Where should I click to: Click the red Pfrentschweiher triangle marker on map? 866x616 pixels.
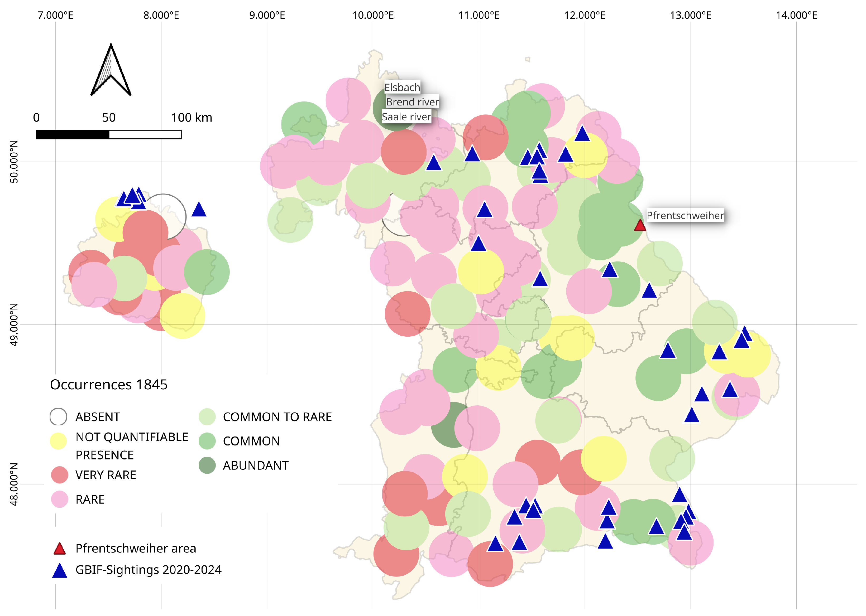640,225
